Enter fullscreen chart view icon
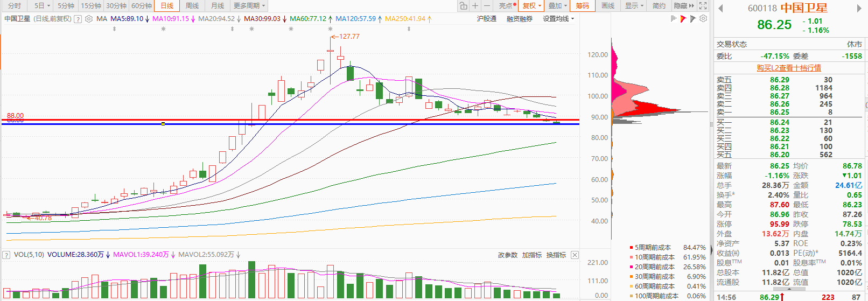 pyautogui.click(x=703, y=6)
